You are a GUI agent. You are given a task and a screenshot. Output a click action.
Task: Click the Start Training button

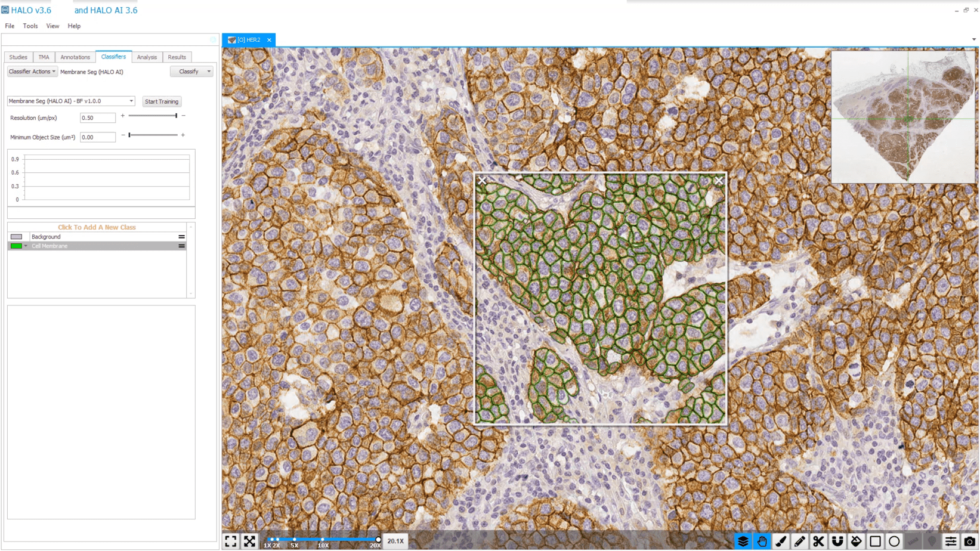162,101
